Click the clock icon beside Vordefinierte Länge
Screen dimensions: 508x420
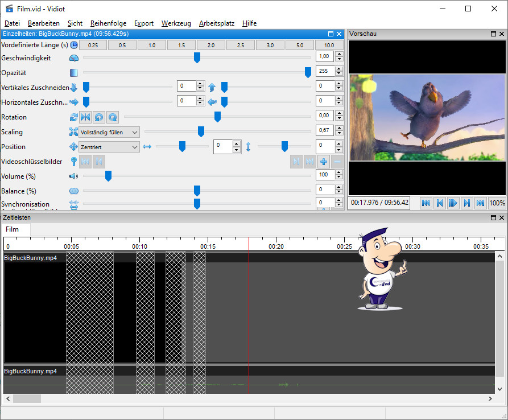(74, 45)
